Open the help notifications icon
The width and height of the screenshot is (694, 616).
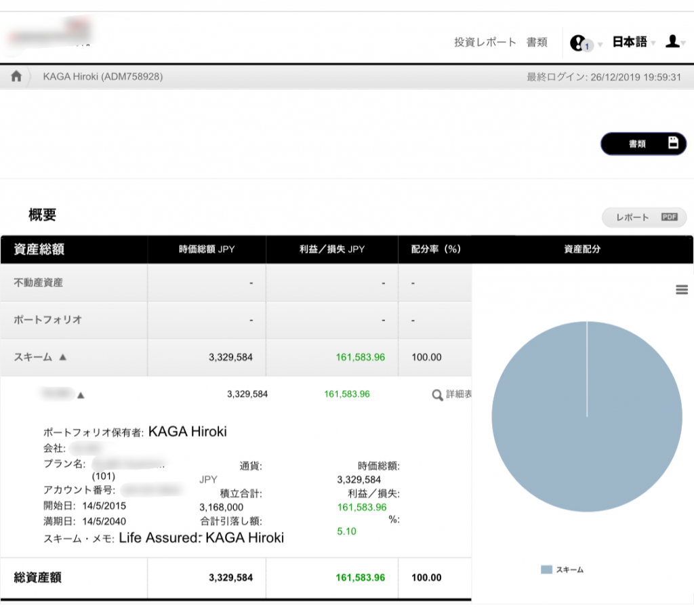coord(578,43)
